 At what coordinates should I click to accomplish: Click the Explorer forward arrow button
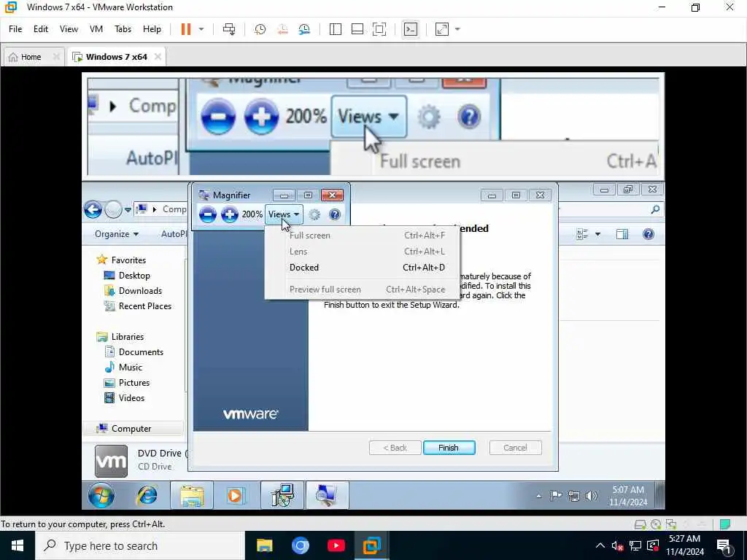[113, 209]
